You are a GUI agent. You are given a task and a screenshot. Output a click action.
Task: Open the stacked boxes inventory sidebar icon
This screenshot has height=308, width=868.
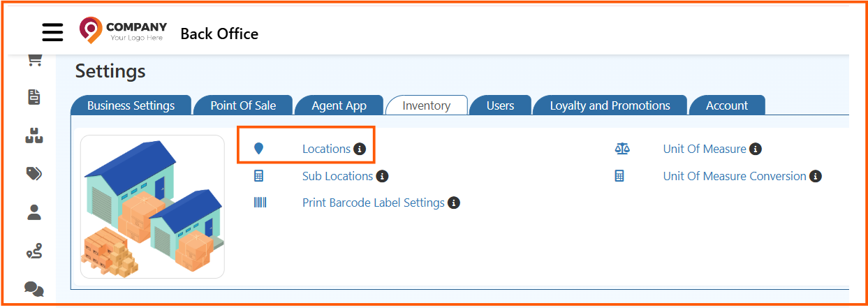tap(34, 137)
